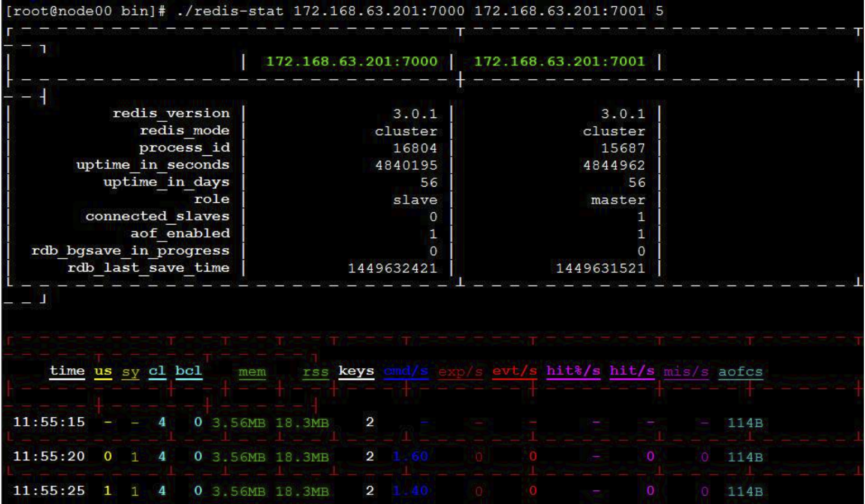Click cluster mode value under 7000 column
The height and width of the screenshot is (504, 865).
point(406,131)
